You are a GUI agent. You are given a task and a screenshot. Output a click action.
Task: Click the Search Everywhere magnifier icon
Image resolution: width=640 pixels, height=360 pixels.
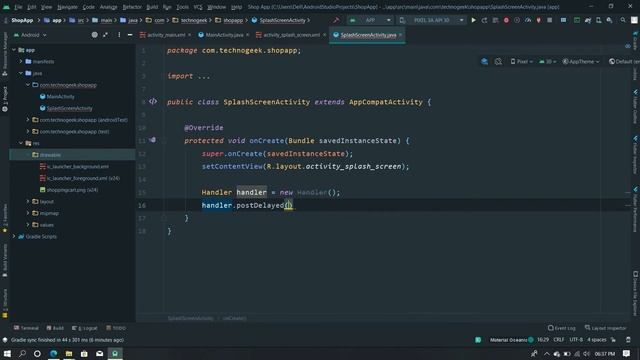623,20
